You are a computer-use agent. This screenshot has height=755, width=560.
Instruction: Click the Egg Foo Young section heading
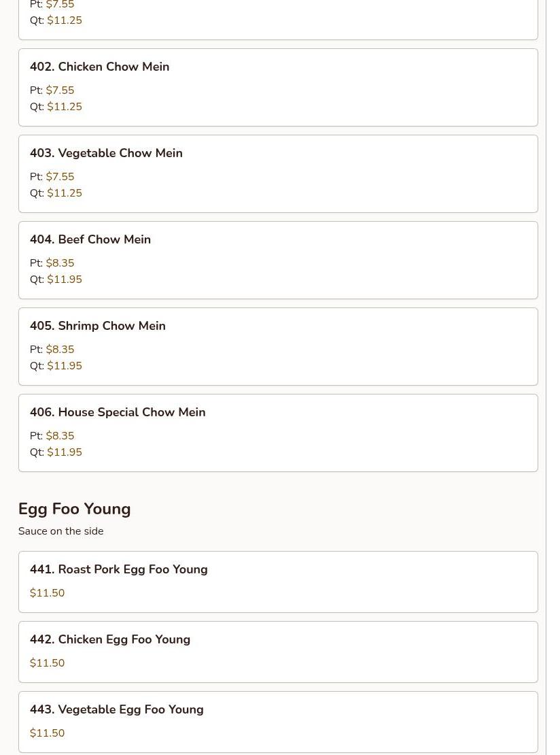(x=74, y=509)
